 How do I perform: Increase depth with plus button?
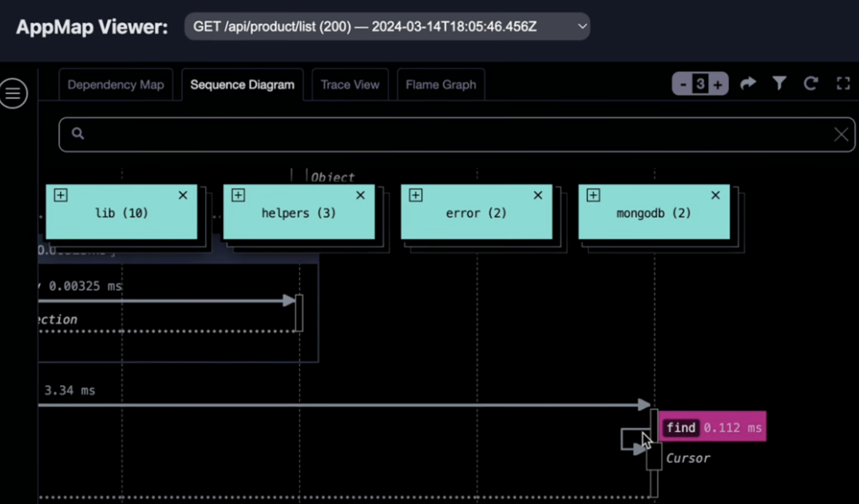tap(718, 84)
